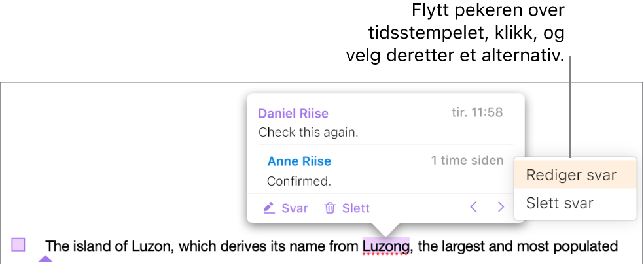Click the purple triangle marker below the text

pos(45,259)
